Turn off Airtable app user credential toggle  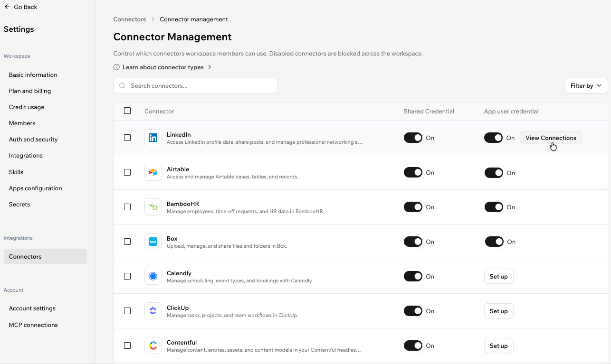point(494,173)
